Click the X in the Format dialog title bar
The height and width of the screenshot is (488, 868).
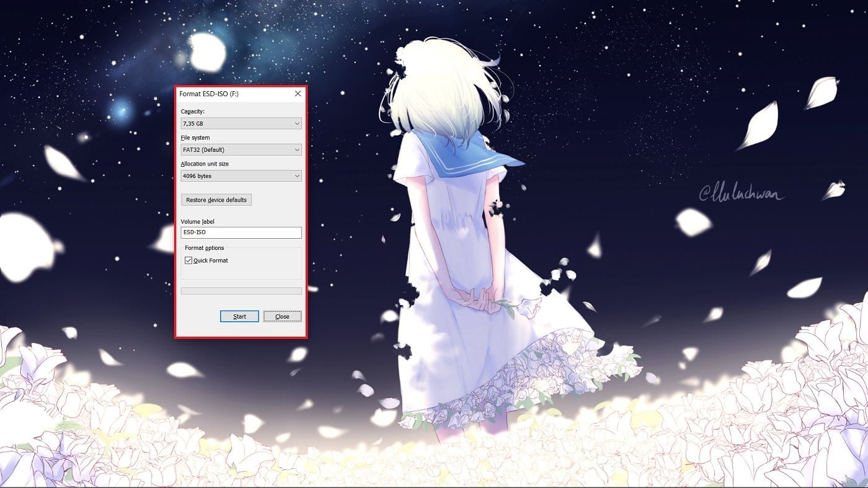[298, 94]
